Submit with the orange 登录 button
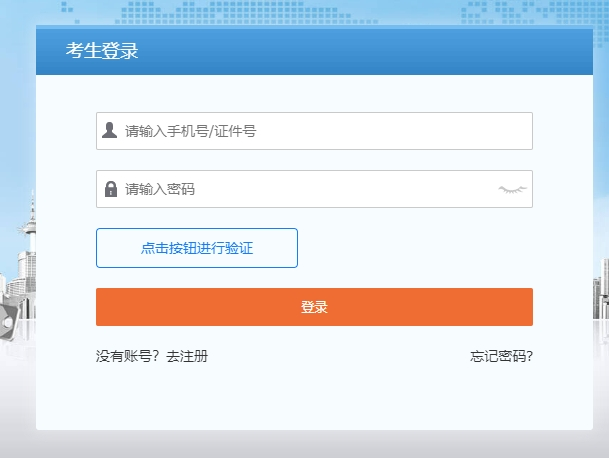Screen dimensions: 609x458 tap(314, 307)
